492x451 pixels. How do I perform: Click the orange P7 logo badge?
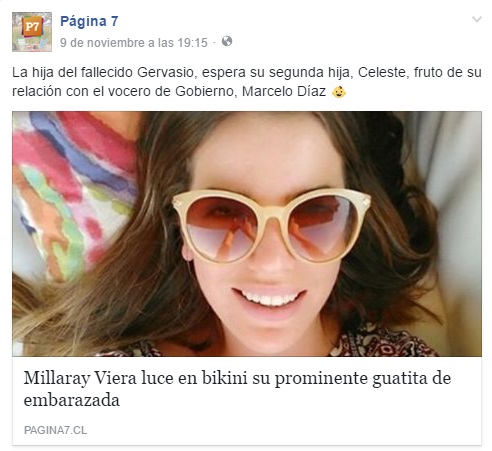32,26
